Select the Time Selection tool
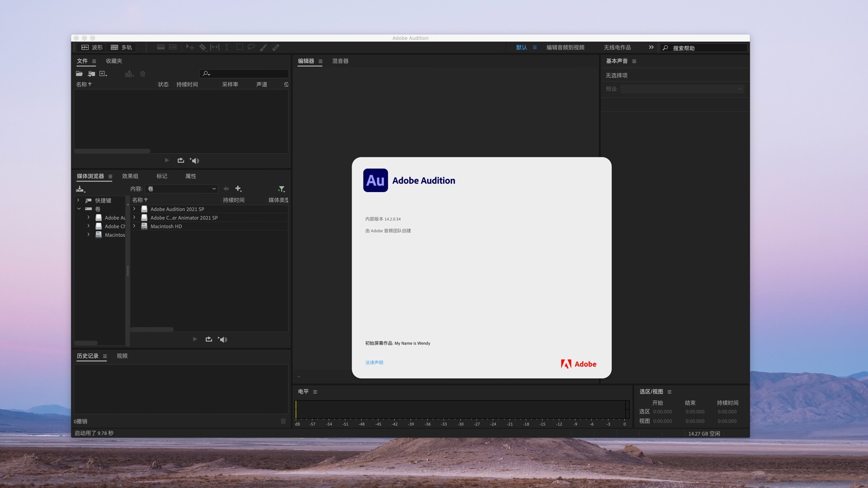 point(226,47)
